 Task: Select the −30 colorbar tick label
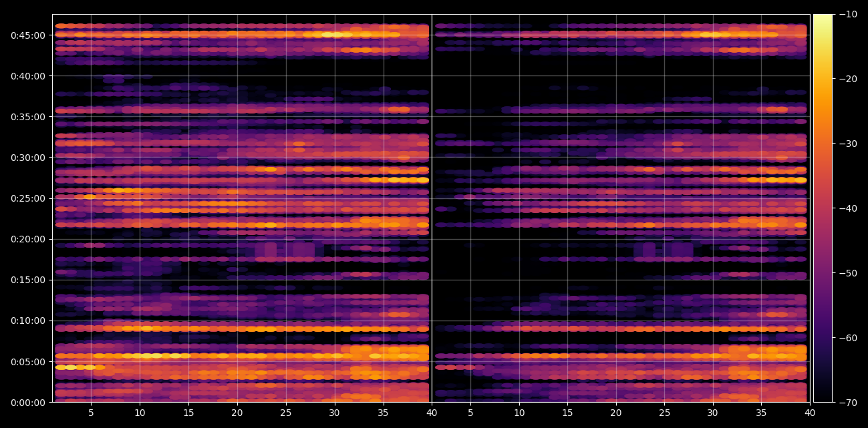coord(848,144)
